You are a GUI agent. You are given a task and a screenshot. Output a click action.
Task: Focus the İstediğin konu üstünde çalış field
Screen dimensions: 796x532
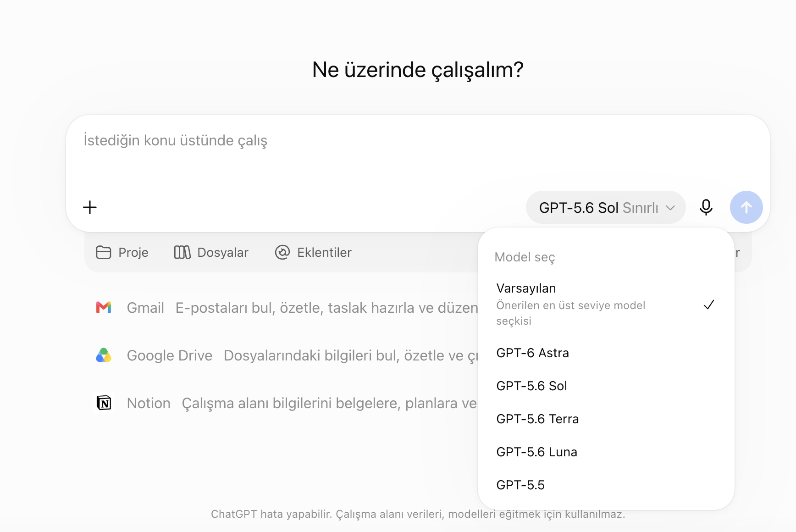pyautogui.click(x=418, y=151)
